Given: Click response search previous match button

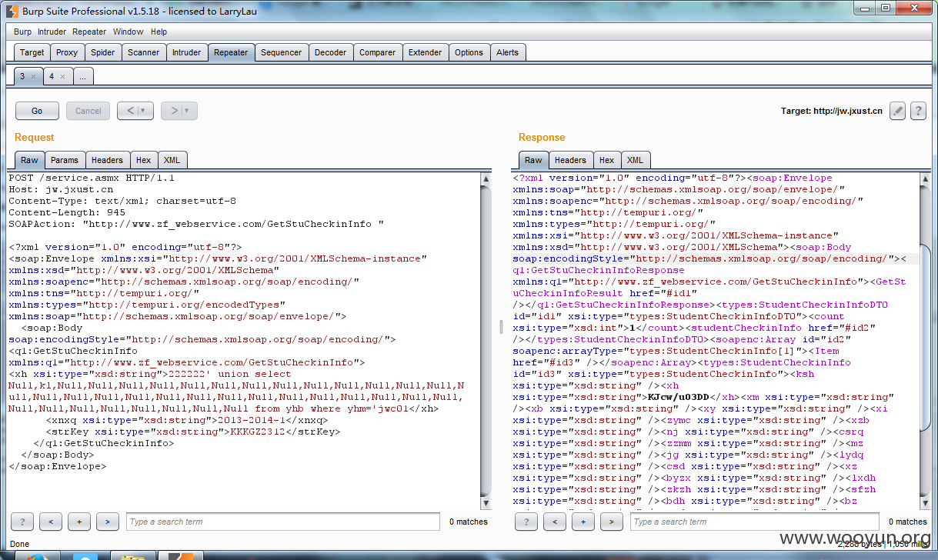Looking at the screenshot, I should tap(555, 522).
